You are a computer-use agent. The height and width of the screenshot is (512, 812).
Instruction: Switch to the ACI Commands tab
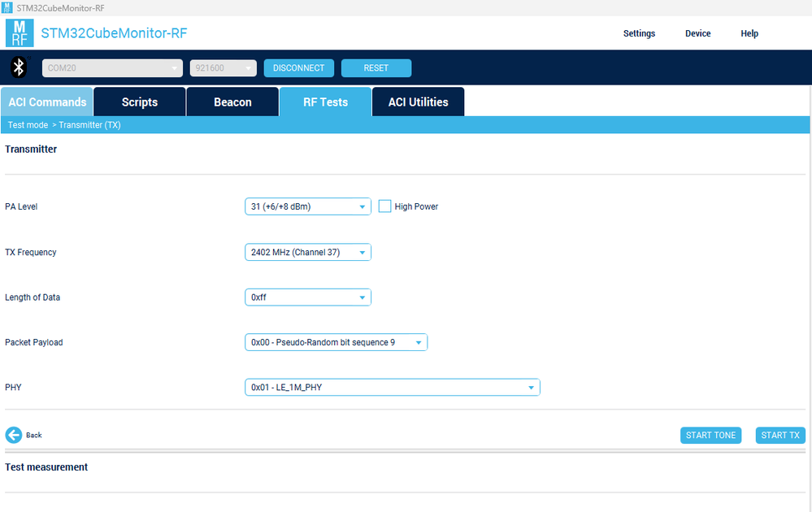(x=47, y=102)
